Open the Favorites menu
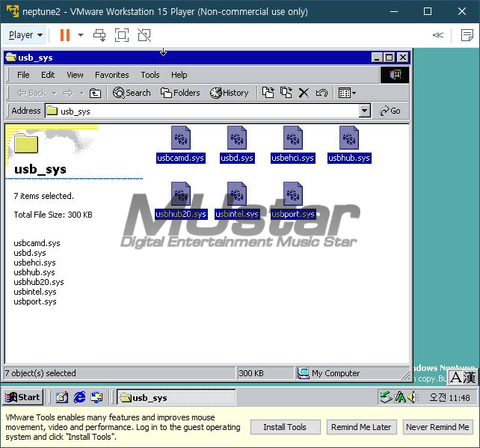 tap(111, 75)
